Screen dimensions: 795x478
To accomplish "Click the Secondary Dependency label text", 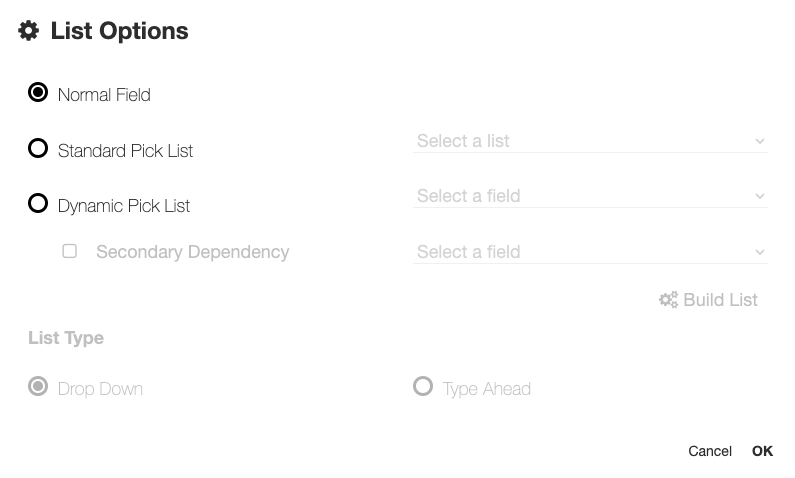I will (x=192, y=252).
